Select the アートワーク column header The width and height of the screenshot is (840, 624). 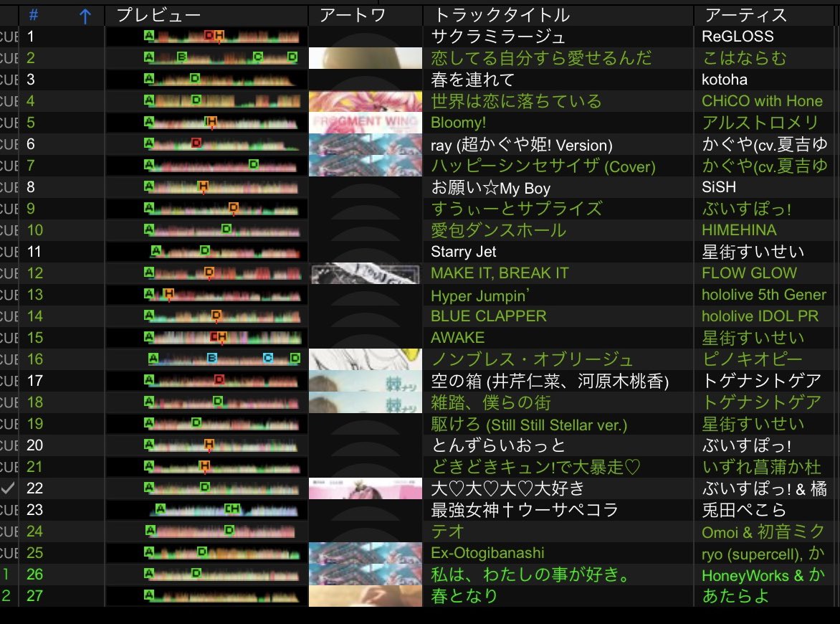coord(352,15)
